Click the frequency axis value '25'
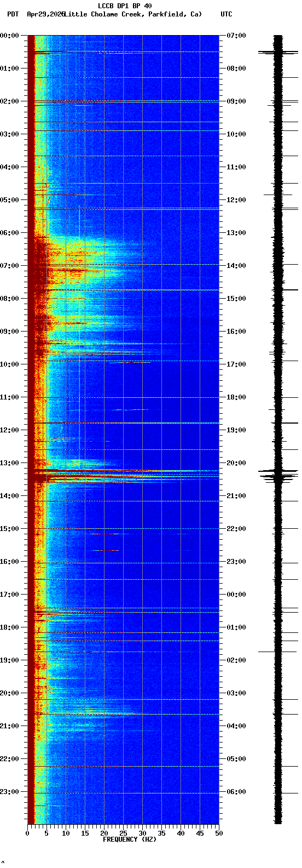Viewport: 302px width, 868px height. [123, 833]
